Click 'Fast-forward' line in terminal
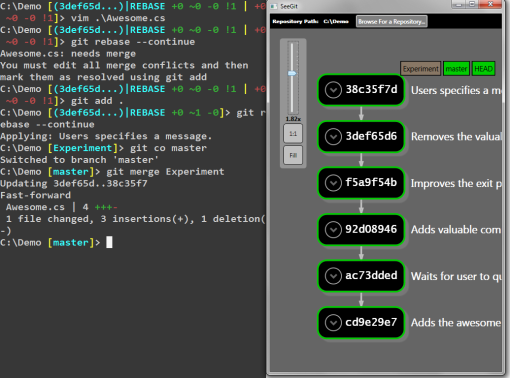 (35, 195)
